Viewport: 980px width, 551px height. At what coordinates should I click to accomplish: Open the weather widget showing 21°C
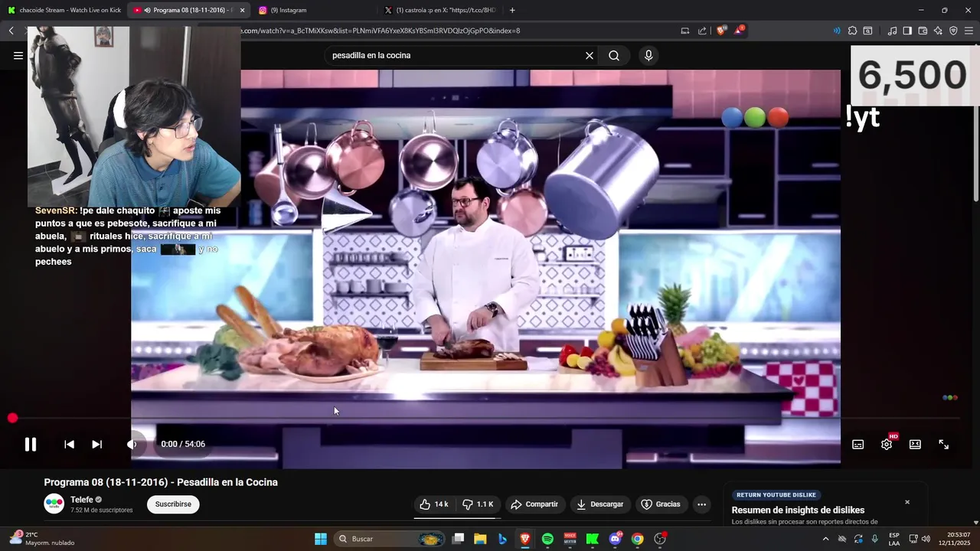(x=42, y=539)
